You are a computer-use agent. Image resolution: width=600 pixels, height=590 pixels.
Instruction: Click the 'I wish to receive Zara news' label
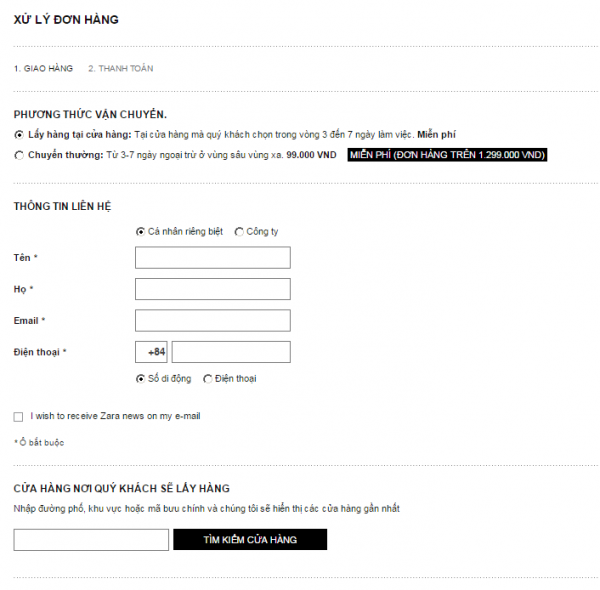(x=115, y=416)
